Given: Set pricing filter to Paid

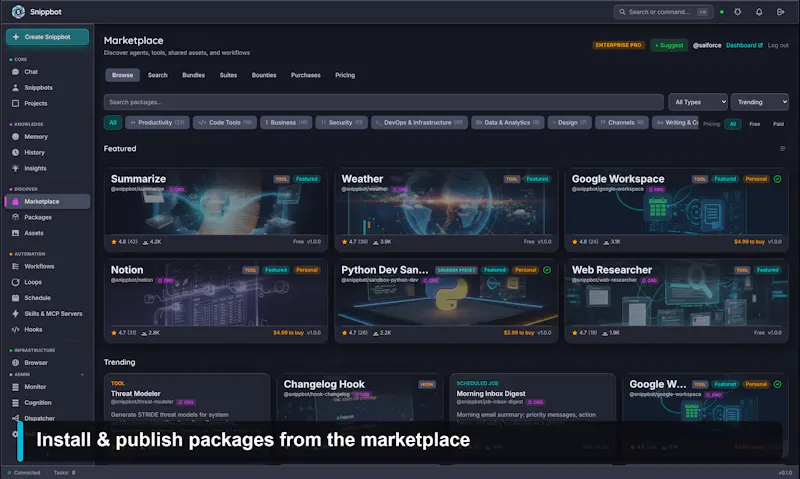Looking at the screenshot, I should (x=778, y=124).
